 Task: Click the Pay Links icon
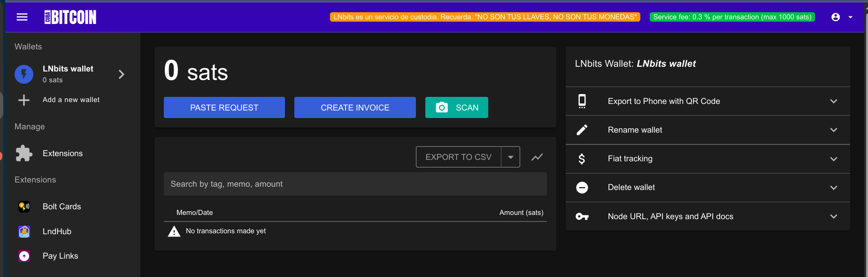tap(24, 256)
